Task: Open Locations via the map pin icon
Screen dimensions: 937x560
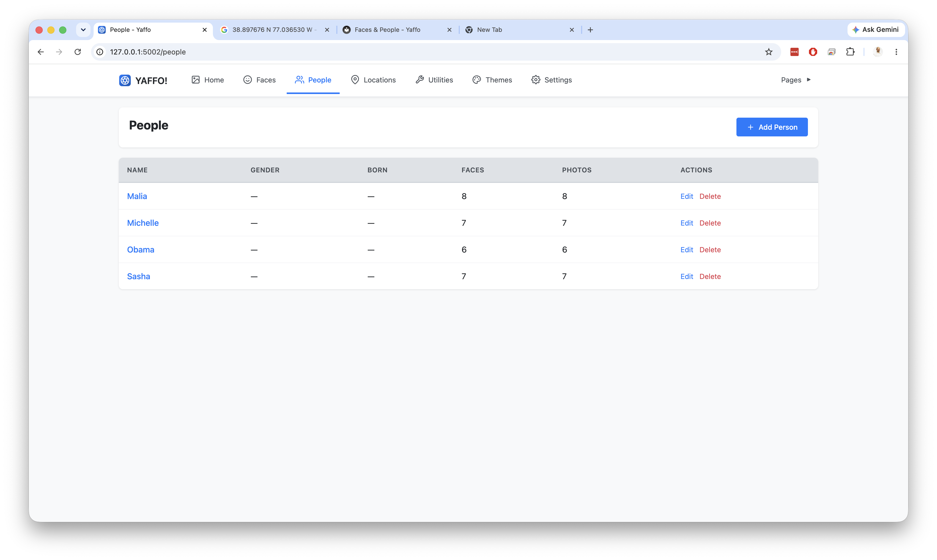Action: [355, 80]
